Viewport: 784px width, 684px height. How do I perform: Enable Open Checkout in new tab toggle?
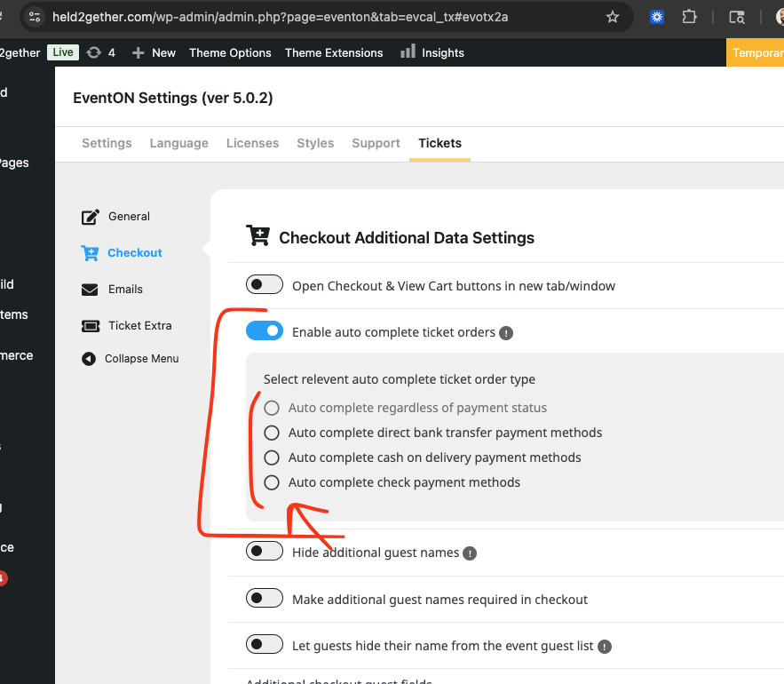pyautogui.click(x=264, y=285)
